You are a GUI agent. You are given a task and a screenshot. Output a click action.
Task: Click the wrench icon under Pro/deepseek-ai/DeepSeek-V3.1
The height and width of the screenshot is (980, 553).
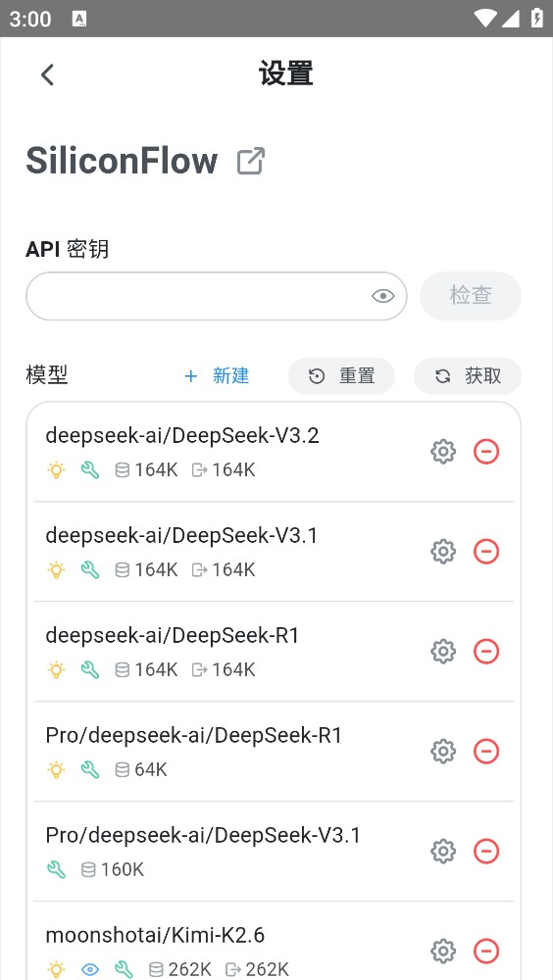tap(56, 869)
